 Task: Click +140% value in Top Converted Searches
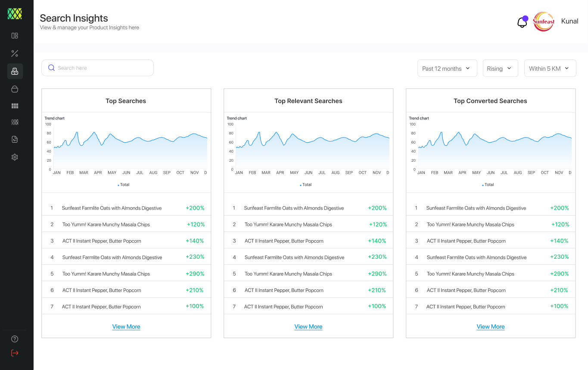pos(560,241)
